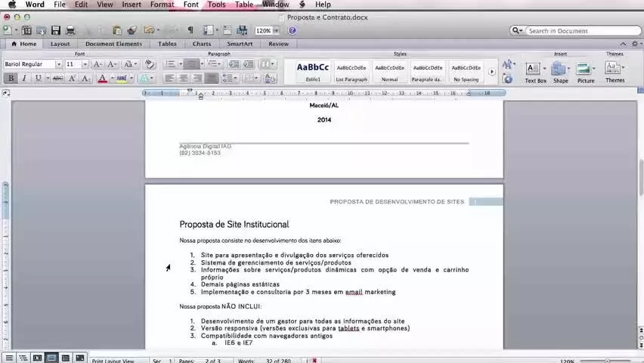This screenshot has height=363, width=644.
Task: Collapse the ribbon with chevron arrow
Action: click(x=623, y=44)
